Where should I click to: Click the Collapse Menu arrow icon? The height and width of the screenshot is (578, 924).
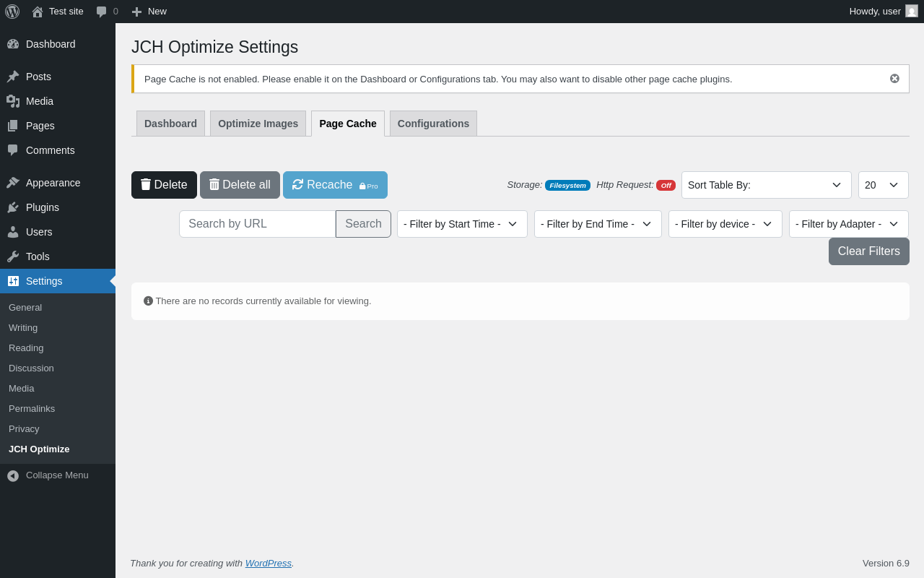[x=13, y=475]
